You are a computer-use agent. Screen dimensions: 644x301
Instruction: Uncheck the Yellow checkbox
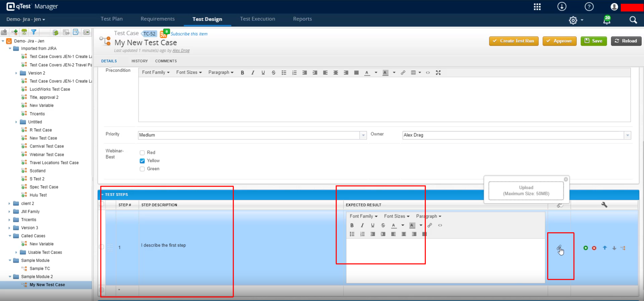click(x=142, y=161)
